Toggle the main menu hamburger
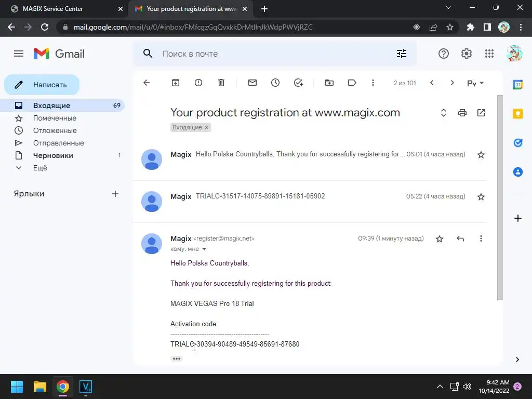Screen dimensions: 532x399 (x=19, y=54)
